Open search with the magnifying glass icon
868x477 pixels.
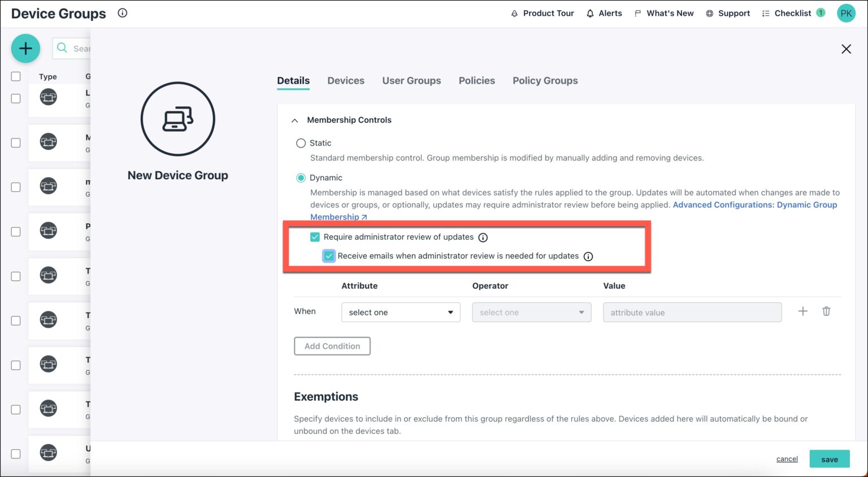62,48
